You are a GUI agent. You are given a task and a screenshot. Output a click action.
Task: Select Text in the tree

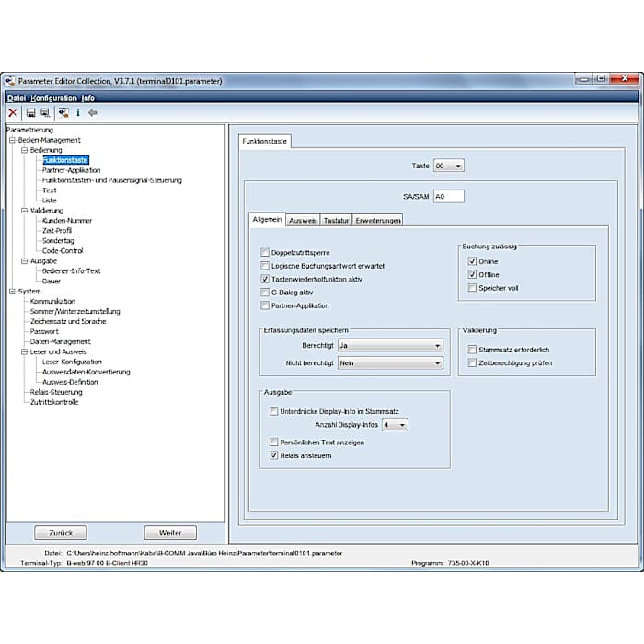coord(50,190)
